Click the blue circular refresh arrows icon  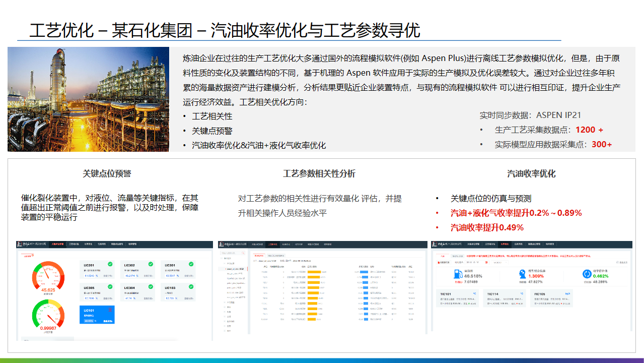point(587,274)
